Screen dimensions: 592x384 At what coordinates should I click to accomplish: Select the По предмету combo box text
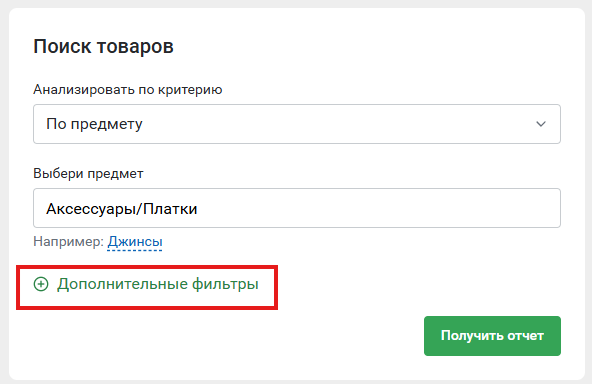pyautogui.click(x=94, y=124)
